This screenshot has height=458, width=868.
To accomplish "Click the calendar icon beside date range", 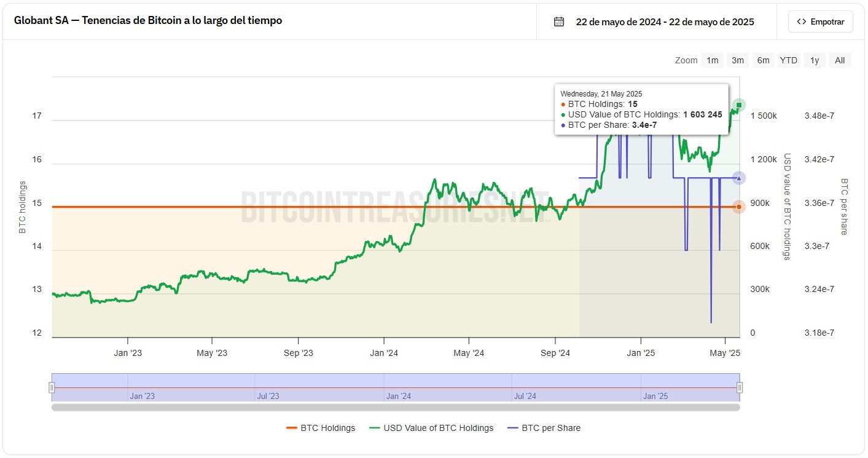I will (x=558, y=22).
